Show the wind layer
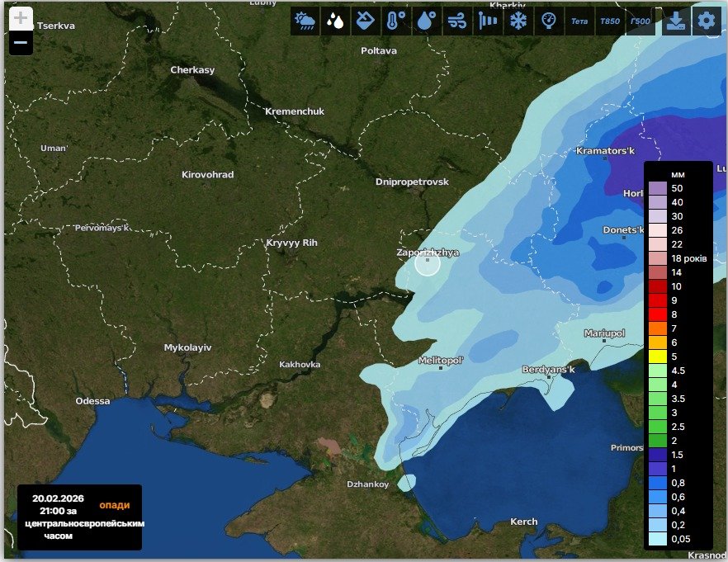 [x=456, y=21]
